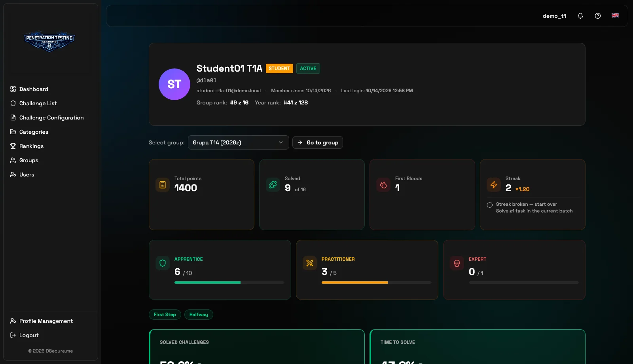Click the Streak lightning bolt icon
The image size is (633, 364).
[x=494, y=185]
